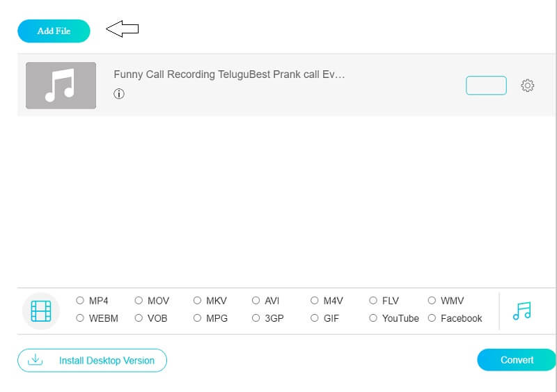Viewport: 557px width, 392px height.
Task: Choose MOV as output format
Action: [x=139, y=301]
